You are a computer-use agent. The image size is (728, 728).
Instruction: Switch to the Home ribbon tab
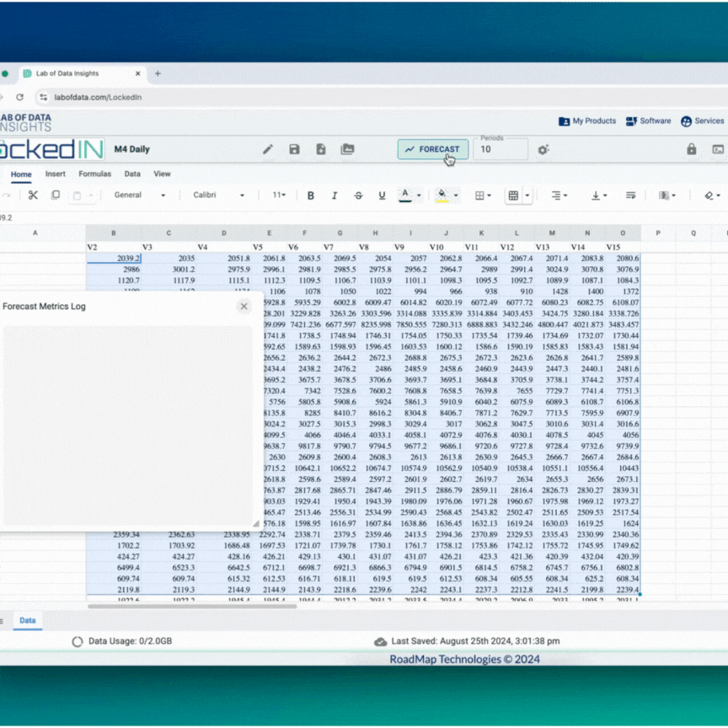pos(21,174)
